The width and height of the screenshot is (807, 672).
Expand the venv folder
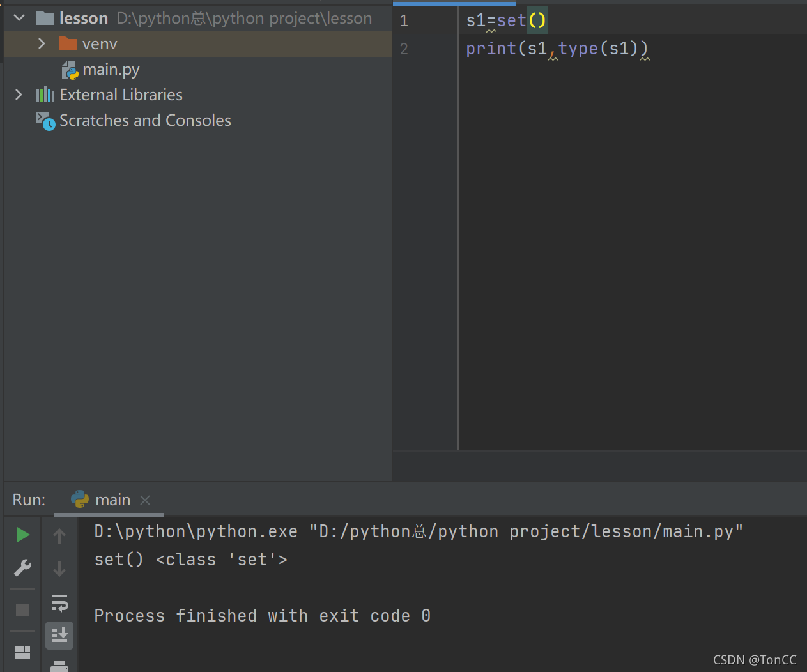42,43
